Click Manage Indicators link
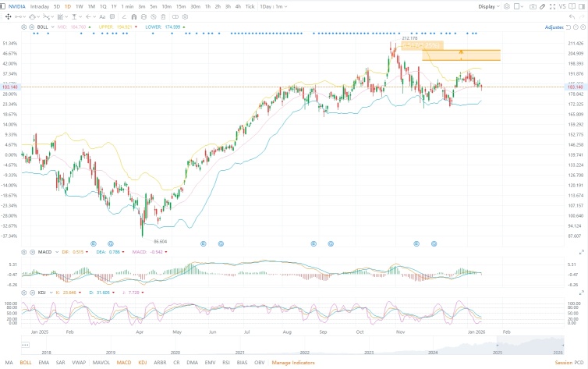This screenshot has width=588, height=369. pos(293,363)
